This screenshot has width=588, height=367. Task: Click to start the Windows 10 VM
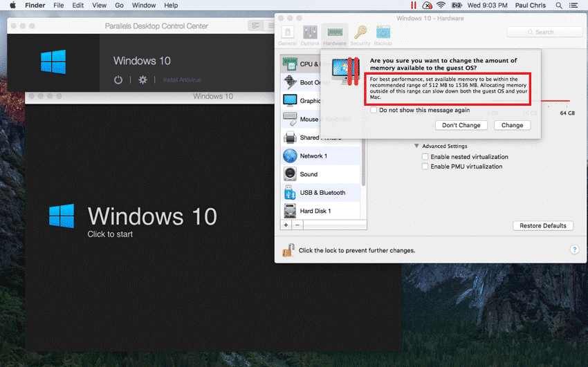point(110,234)
